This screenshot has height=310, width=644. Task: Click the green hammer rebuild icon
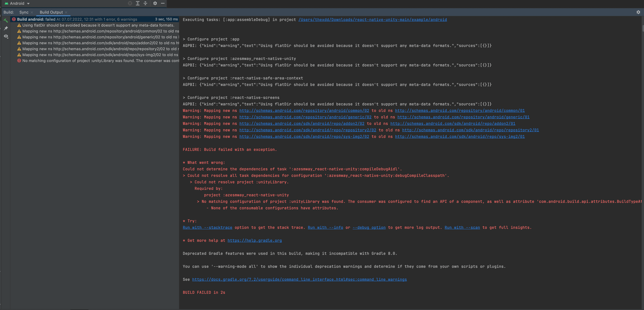coord(6,21)
